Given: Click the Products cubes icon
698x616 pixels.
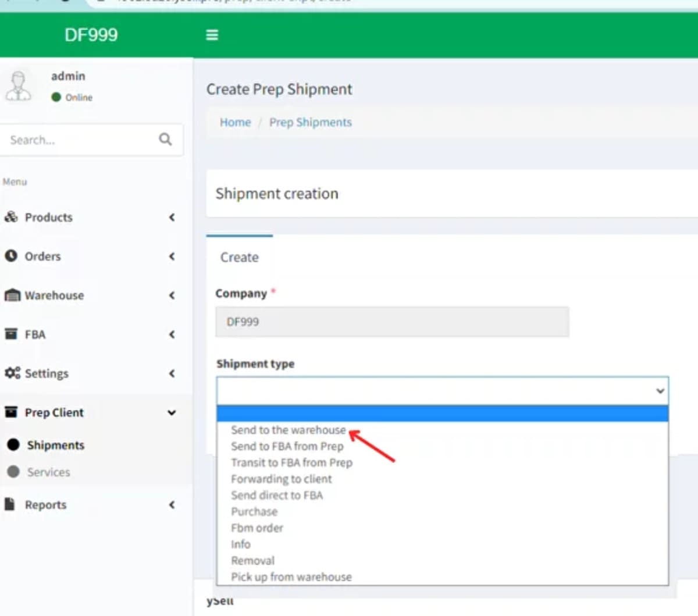Looking at the screenshot, I should click(x=11, y=217).
